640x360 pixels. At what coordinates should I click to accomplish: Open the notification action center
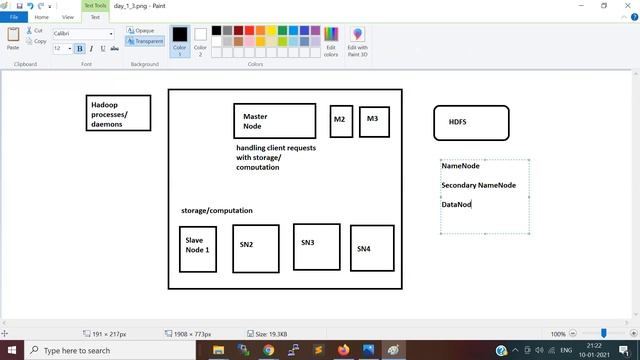pos(623,350)
